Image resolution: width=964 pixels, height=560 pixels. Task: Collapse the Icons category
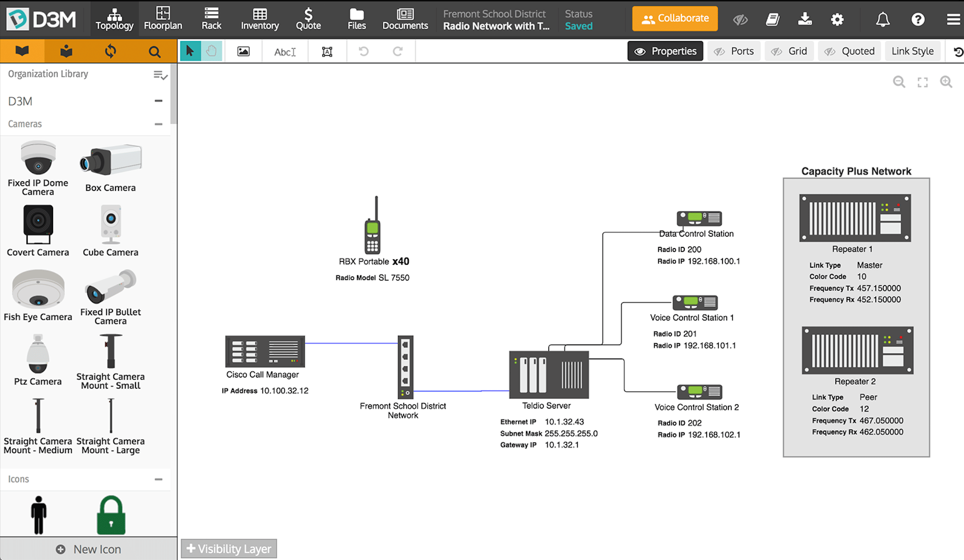tap(158, 479)
